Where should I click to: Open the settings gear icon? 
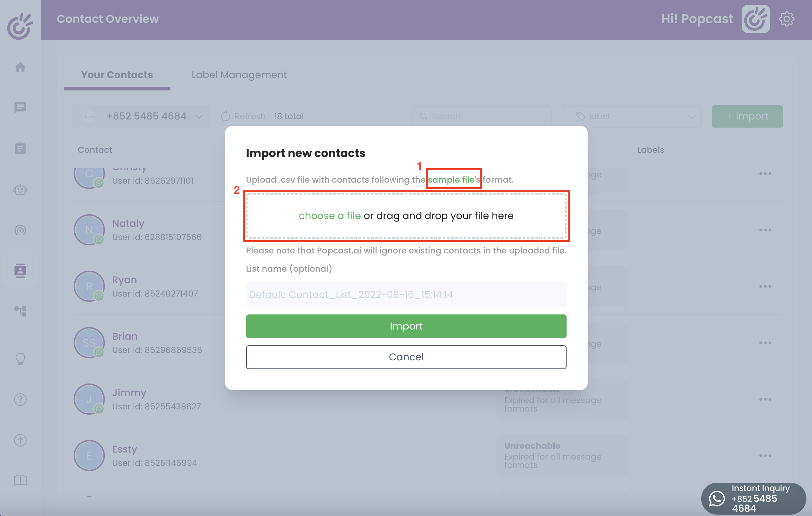click(787, 19)
